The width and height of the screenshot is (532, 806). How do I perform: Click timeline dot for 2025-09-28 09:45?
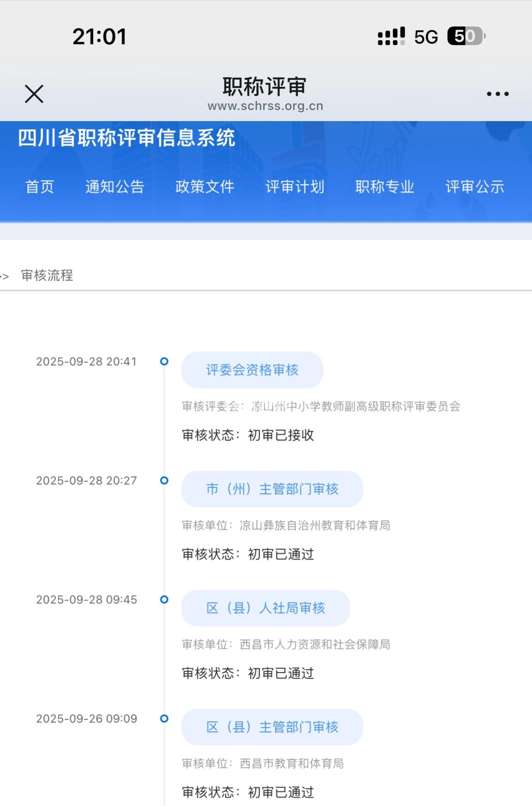(x=164, y=600)
